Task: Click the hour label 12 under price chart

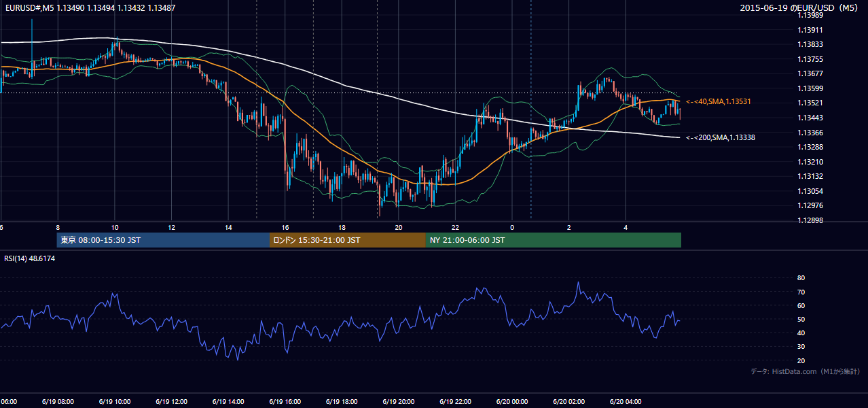Action: pyautogui.click(x=172, y=228)
